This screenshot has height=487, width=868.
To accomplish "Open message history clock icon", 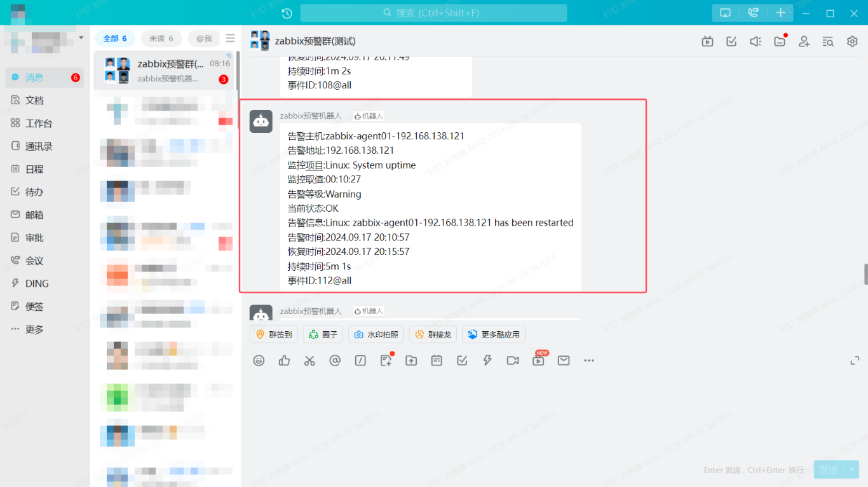I will (287, 13).
